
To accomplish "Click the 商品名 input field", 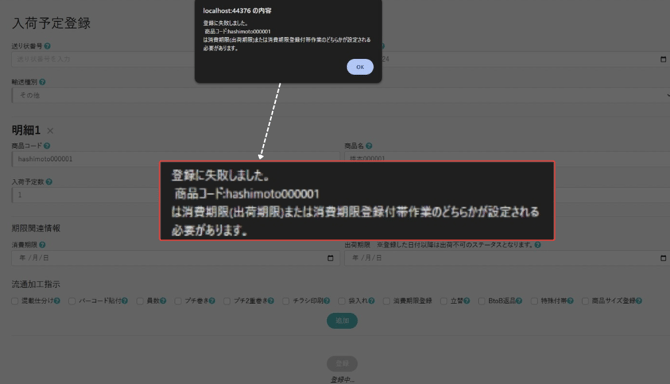I will pos(507,157).
